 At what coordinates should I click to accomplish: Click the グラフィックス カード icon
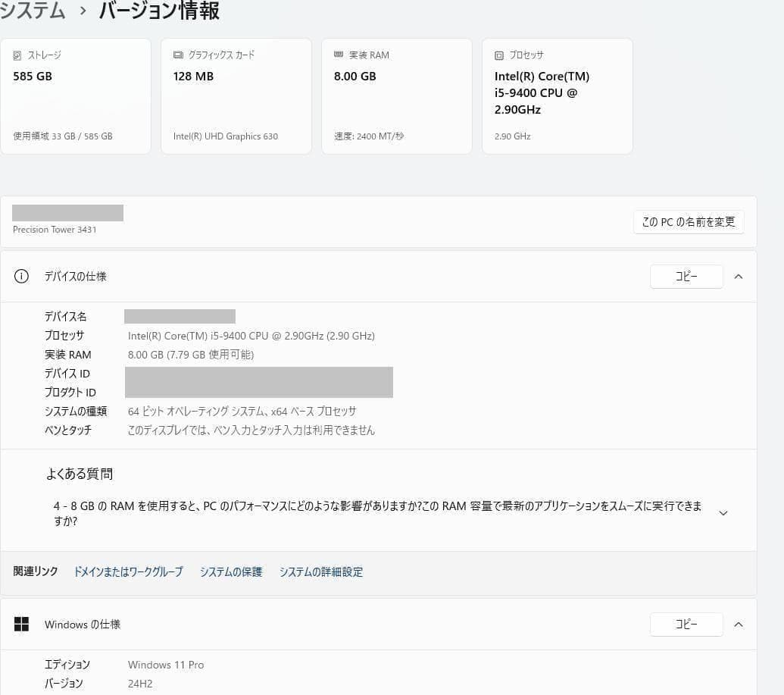[177, 55]
